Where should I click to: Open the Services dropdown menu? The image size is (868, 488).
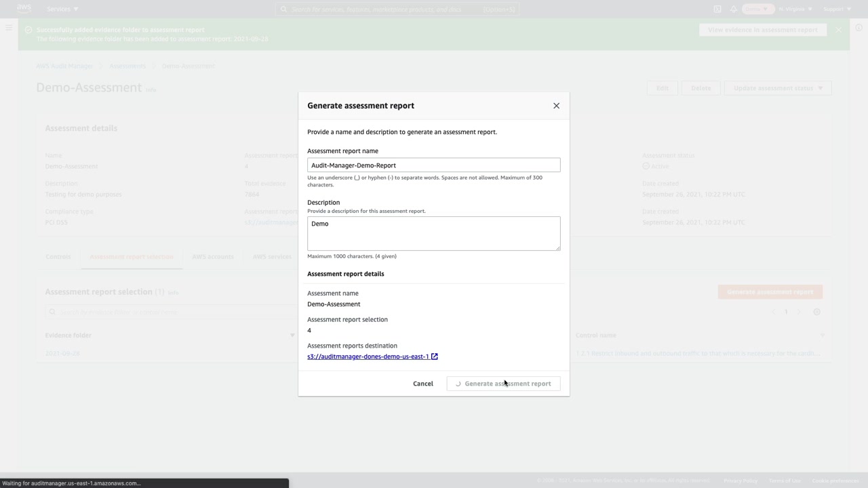point(62,9)
